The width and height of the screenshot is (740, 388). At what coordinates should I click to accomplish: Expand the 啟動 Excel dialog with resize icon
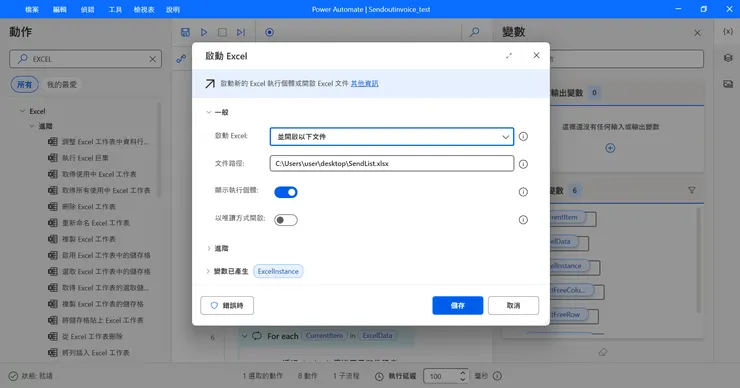(509, 56)
